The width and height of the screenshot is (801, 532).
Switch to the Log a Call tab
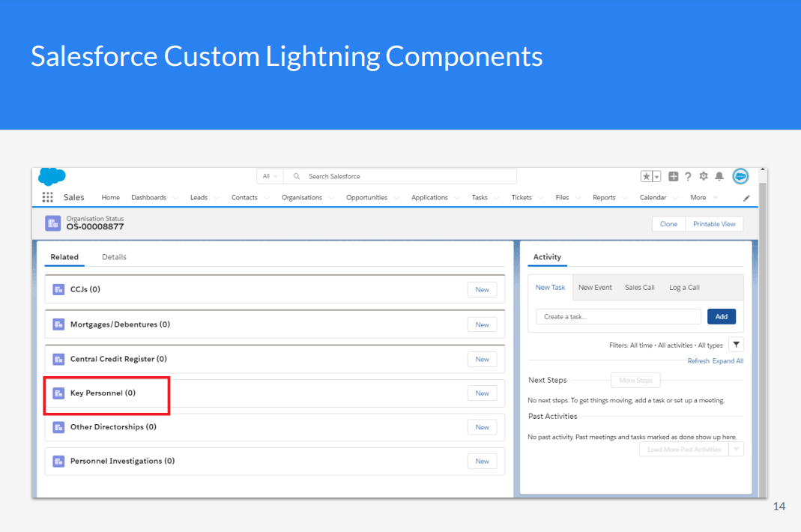[x=685, y=288]
